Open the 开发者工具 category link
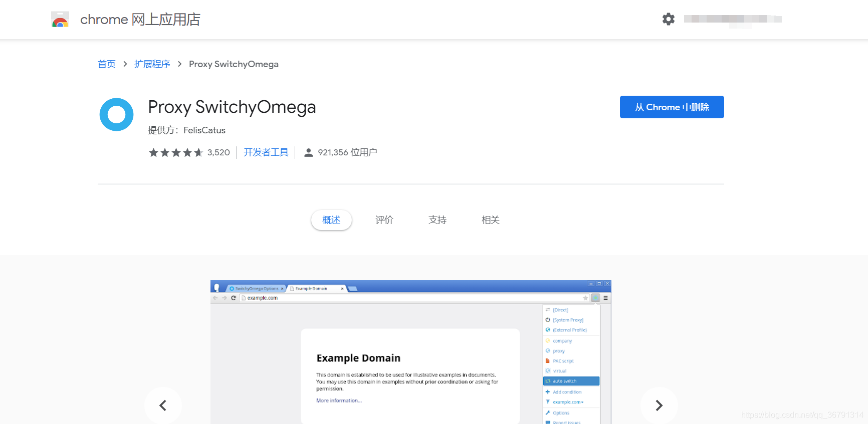Screen dimensions: 868x424 click(266, 152)
